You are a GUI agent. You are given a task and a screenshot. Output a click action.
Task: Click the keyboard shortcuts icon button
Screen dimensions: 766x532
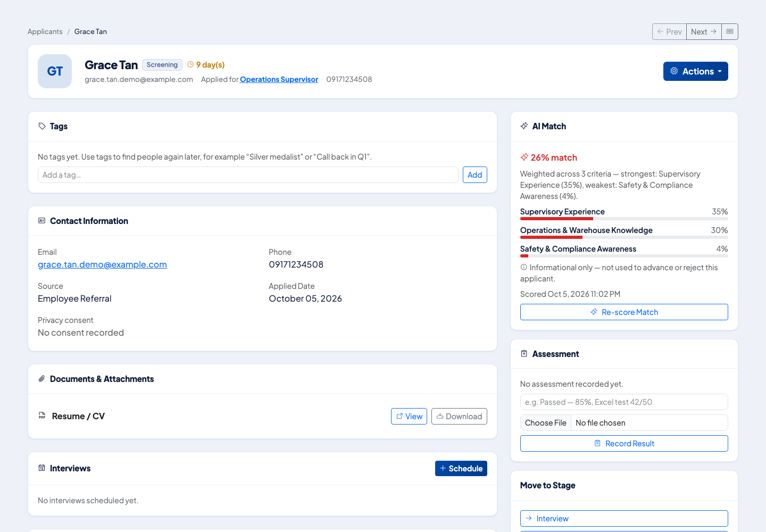point(730,32)
